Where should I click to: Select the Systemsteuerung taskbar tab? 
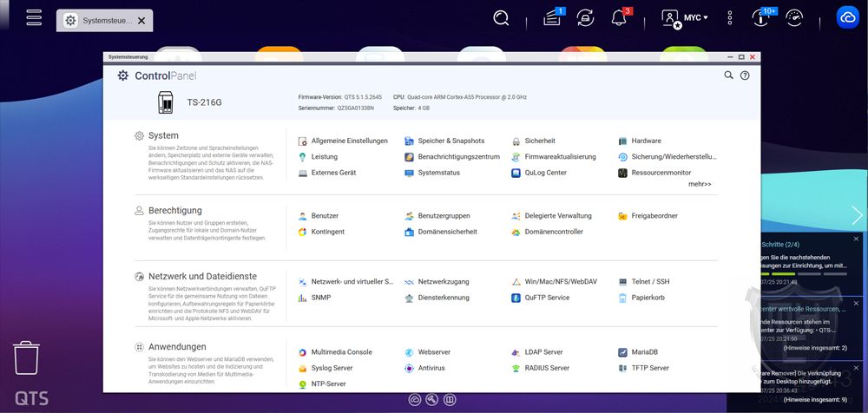tap(105, 21)
